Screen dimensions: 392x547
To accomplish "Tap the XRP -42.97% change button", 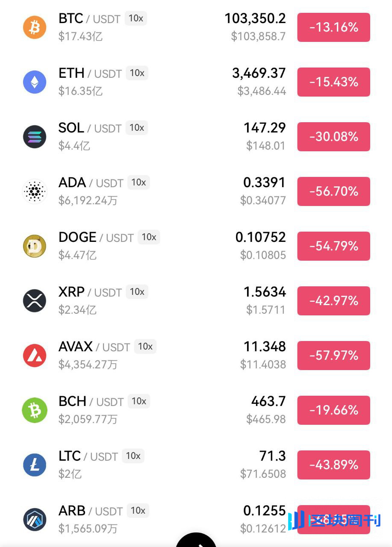I will [x=333, y=301].
